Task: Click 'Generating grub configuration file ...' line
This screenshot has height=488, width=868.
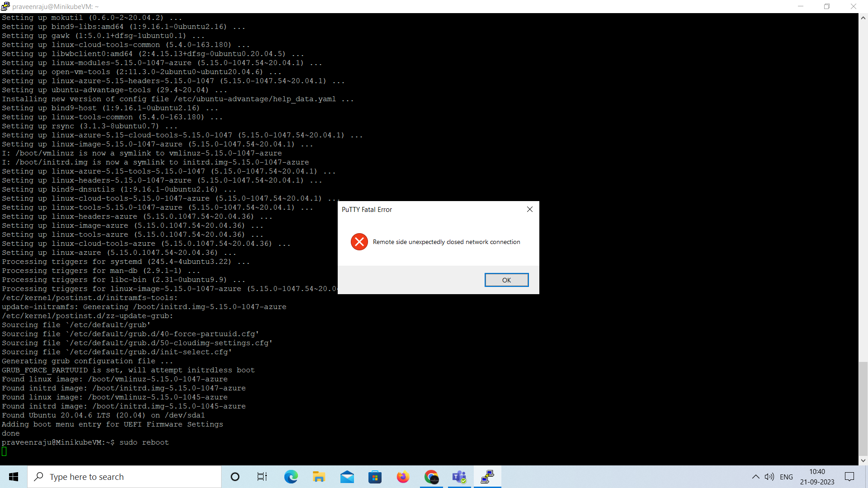Action: click(87, 361)
